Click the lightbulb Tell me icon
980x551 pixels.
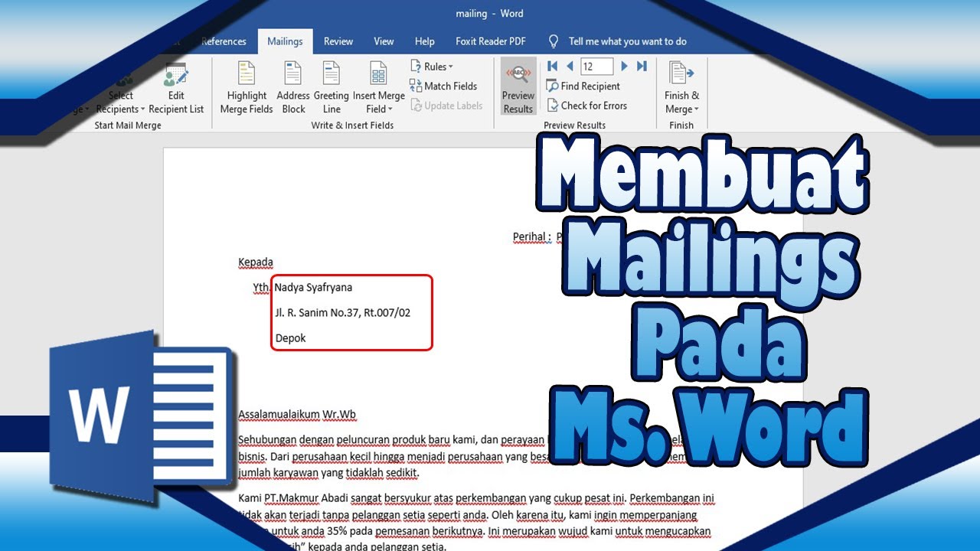554,41
